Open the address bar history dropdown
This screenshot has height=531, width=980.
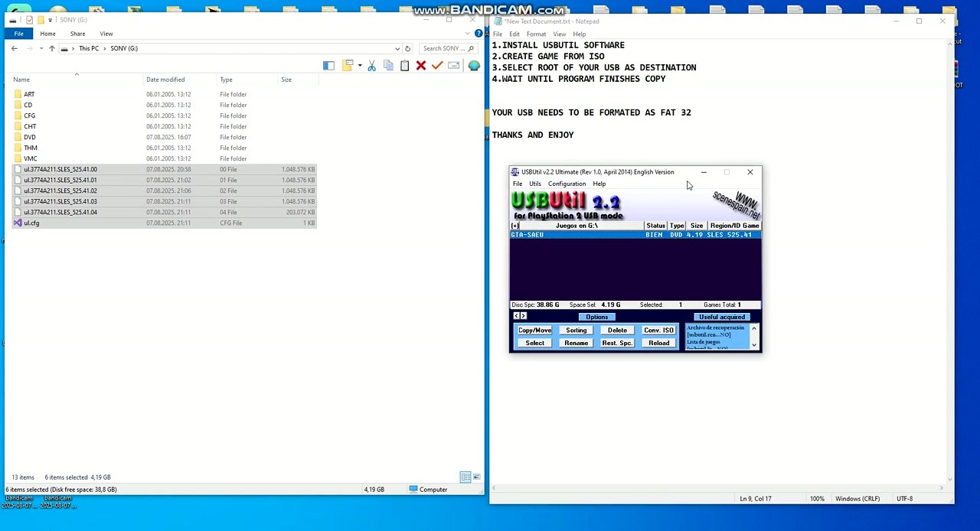[397, 48]
